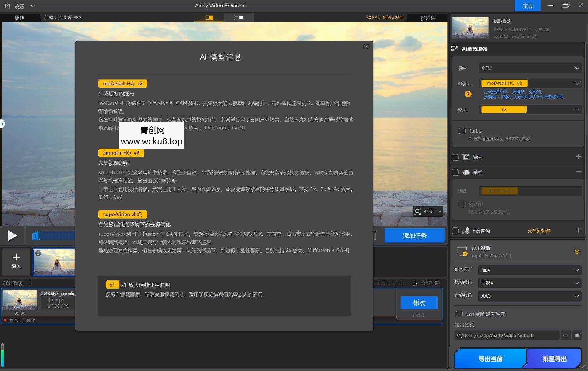Click the 添加任务 button
The height and width of the screenshot is (371, 588).
[414, 235]
